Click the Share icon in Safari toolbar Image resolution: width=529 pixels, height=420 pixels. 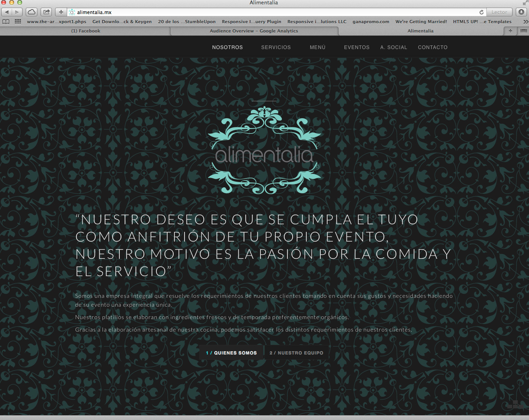pyautogui.click(x=47, y=12)
